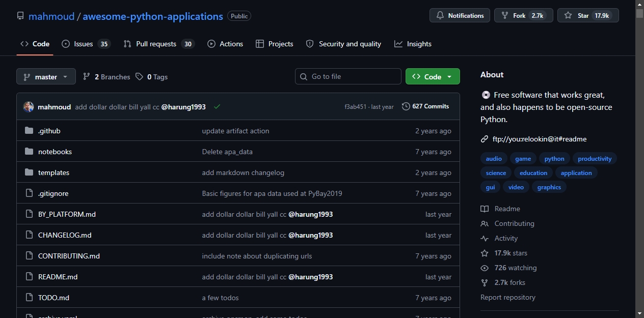
Task: Select the productivity topic tag
Action: point(595,159)
